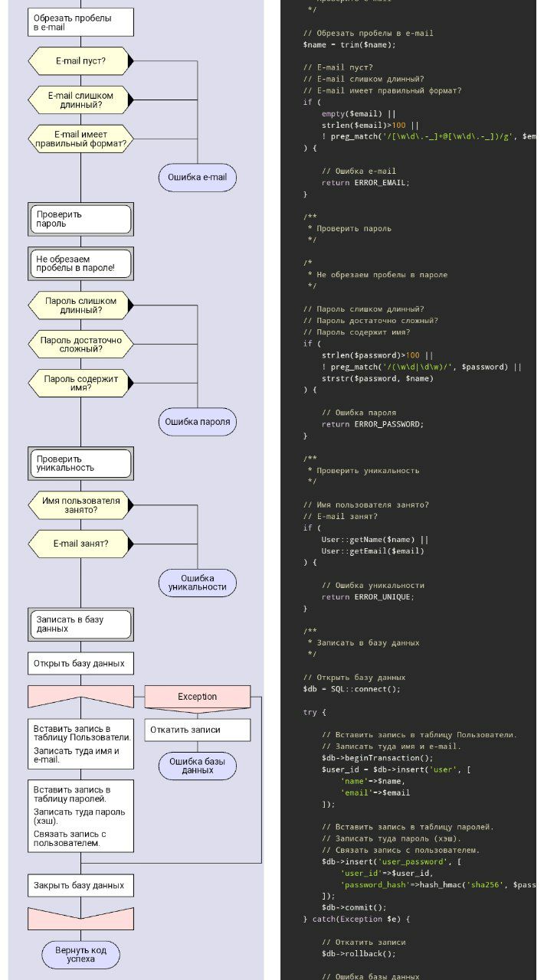Click the 'Ошибка пароля' terminator node
544x980 pixels.
click(198, 421)
